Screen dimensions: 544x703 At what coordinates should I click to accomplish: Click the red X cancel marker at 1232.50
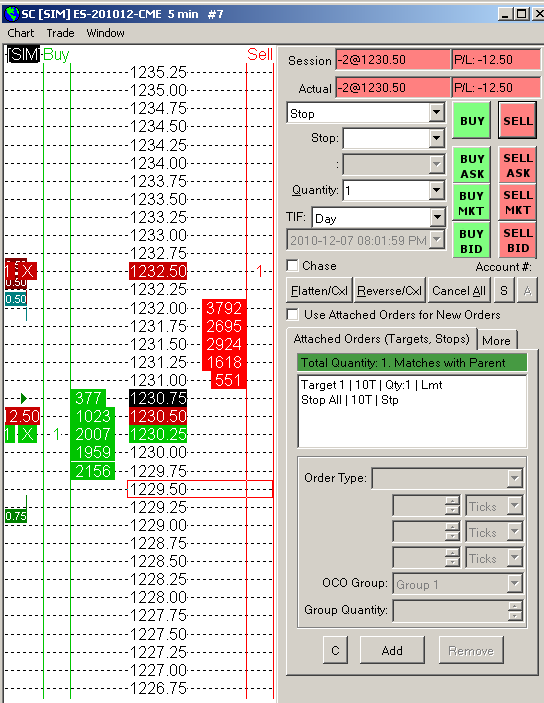[27, 271]
